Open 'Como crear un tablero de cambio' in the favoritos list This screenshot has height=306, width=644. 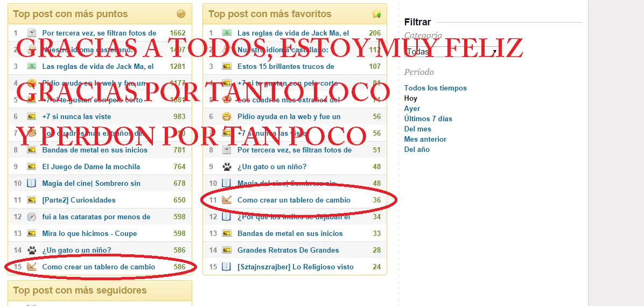click(294, 200)
